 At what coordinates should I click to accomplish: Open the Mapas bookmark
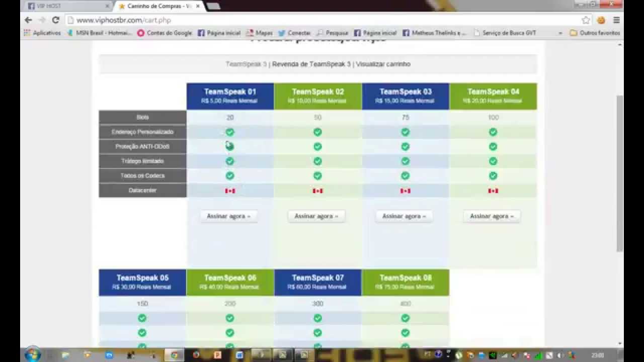[260, 33]
